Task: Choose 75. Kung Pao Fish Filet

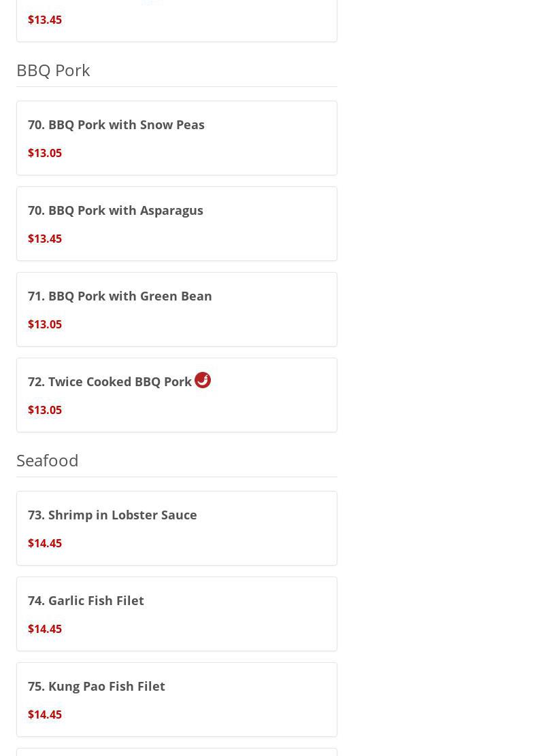Action: click(97, 687)
